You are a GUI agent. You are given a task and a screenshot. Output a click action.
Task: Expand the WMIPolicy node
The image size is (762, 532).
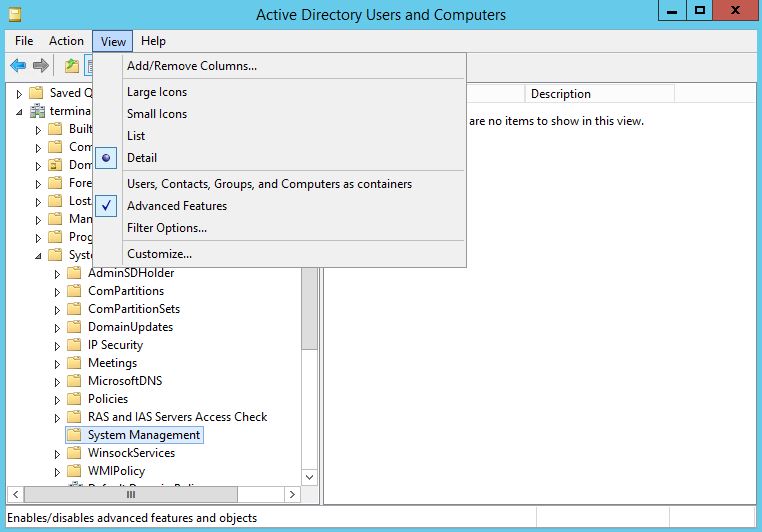[57, 472]
